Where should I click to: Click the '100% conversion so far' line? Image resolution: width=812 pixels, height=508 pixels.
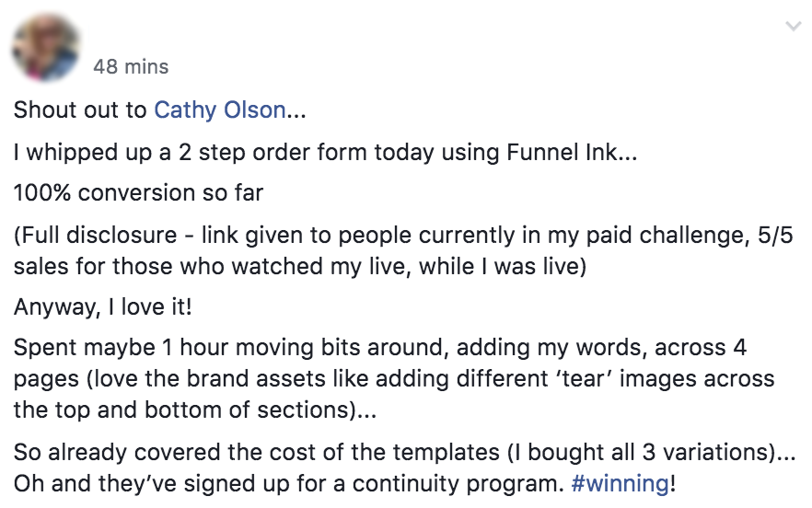pyautogui.click(x=139, y=193)
